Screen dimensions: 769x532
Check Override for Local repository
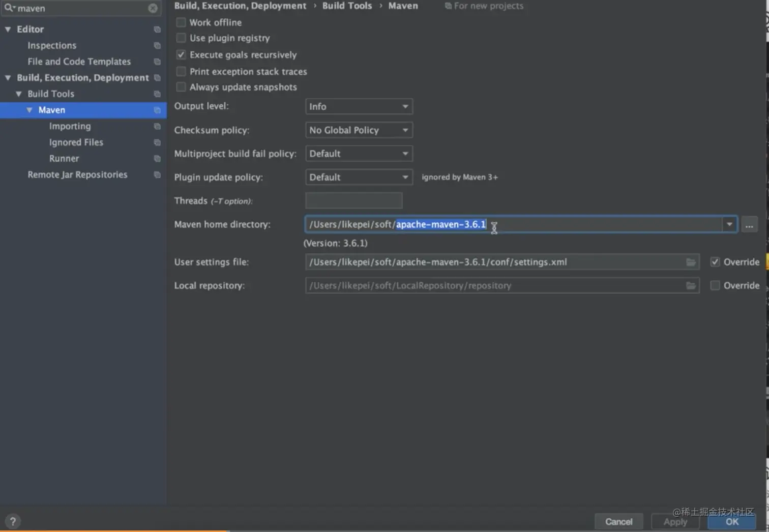tap(715, 285)
